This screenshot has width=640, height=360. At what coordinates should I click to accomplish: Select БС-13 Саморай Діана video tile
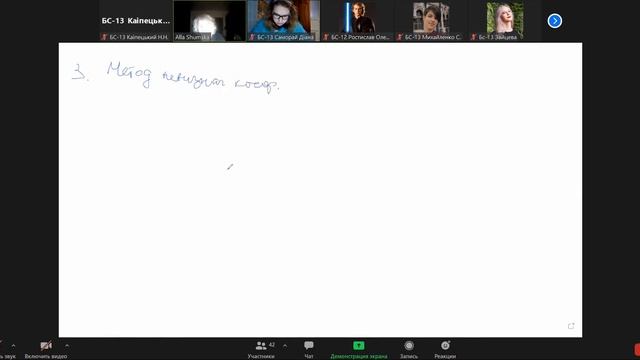[283, 21]
